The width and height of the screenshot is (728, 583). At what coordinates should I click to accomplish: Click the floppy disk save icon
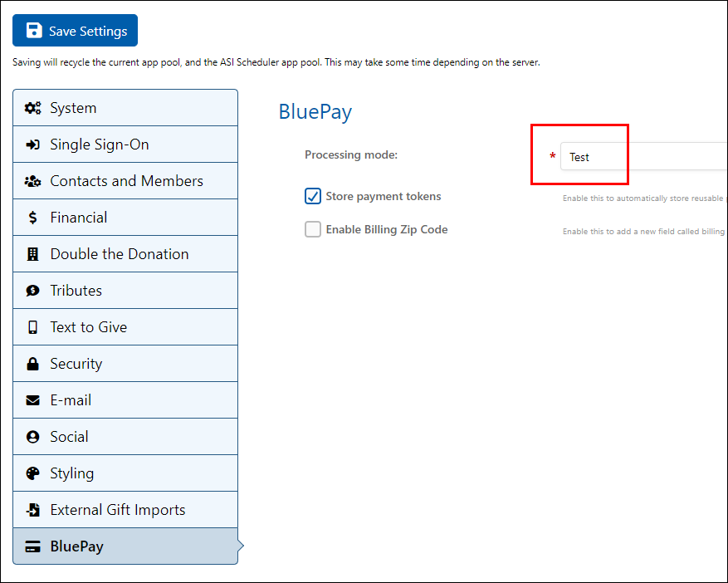34,31
